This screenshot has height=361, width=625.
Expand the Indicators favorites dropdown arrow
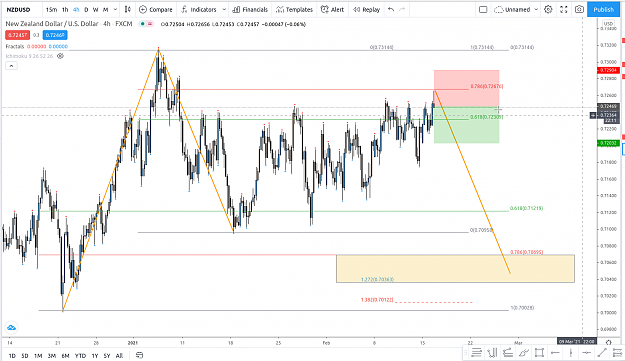pos(224,10)
